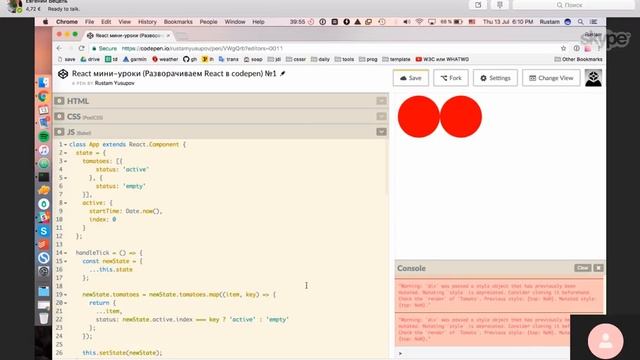Screen dimensions: 640x360
Task: Fold the state block at line 2
Action: pos(65,153)
